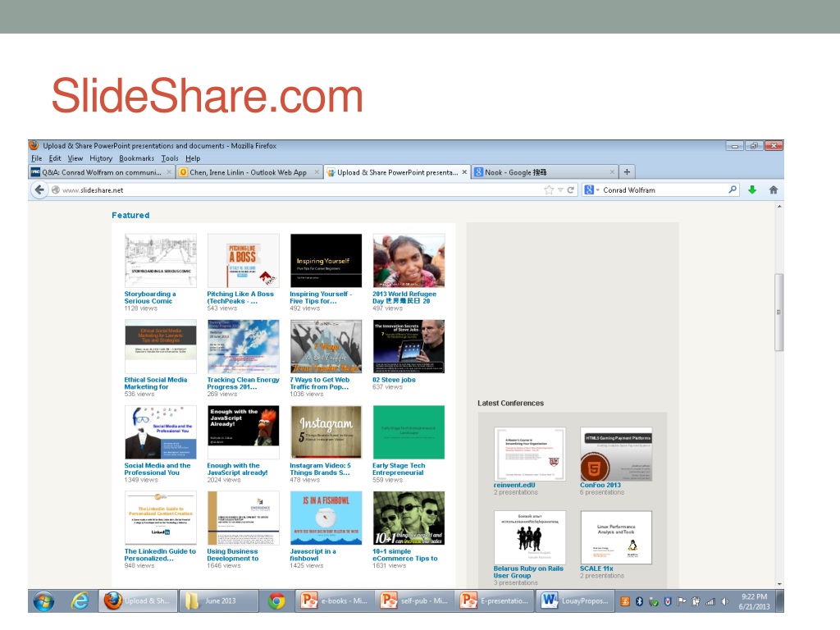
Task: Click the bookmark star icon in address bar
Action: (549, 189)
